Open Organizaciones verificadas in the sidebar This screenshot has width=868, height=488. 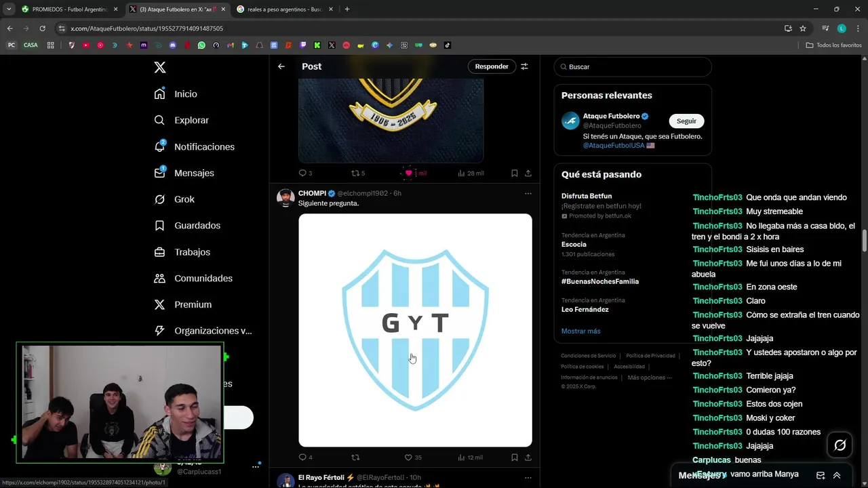tap(203, 331)
